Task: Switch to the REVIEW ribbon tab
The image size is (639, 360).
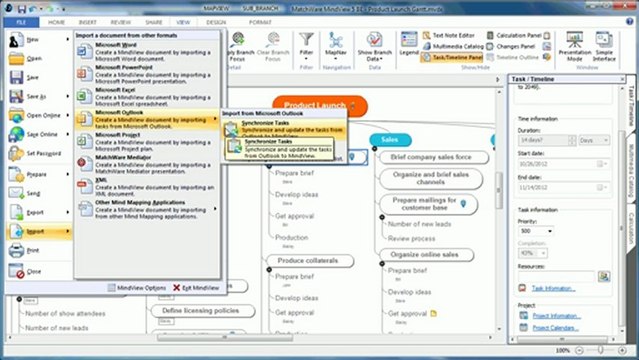Action: tap(121, 22)
